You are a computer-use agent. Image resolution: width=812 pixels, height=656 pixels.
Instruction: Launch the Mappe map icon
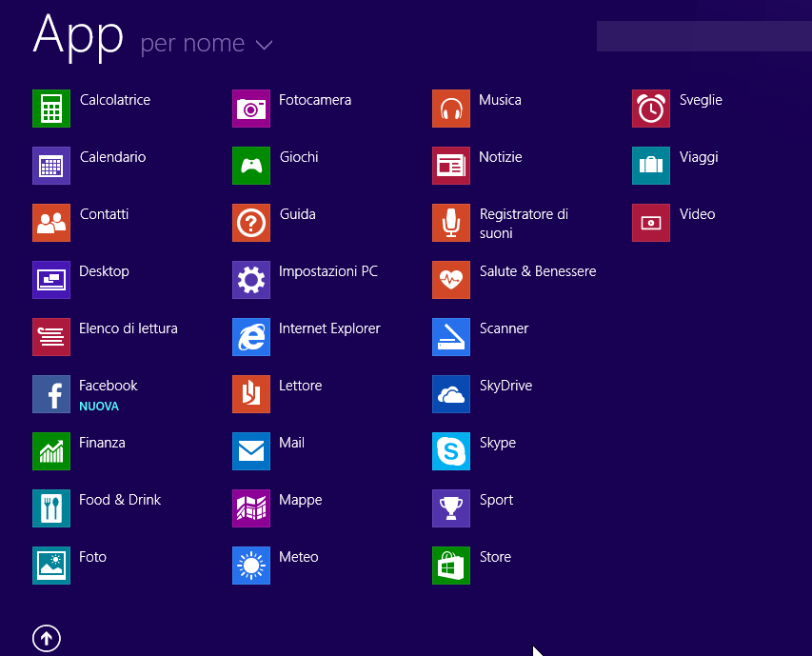tap(251, 507)
